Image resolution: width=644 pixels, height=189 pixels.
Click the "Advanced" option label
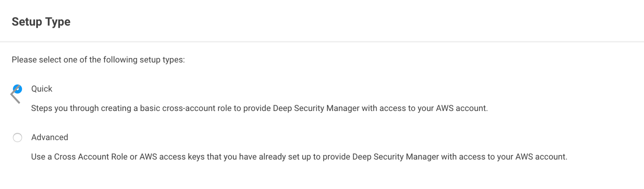click(x=50, y=137)
